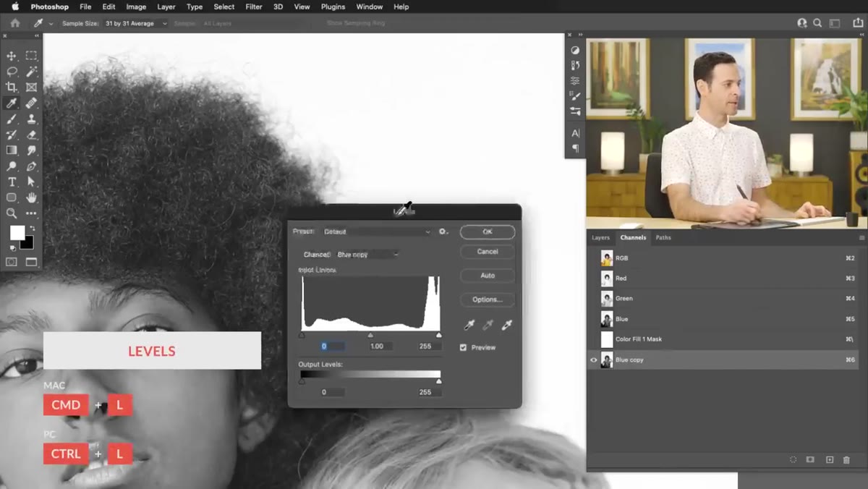Open Edit Toolbar three-dots menu
The image size is (868, 489).
31,213
